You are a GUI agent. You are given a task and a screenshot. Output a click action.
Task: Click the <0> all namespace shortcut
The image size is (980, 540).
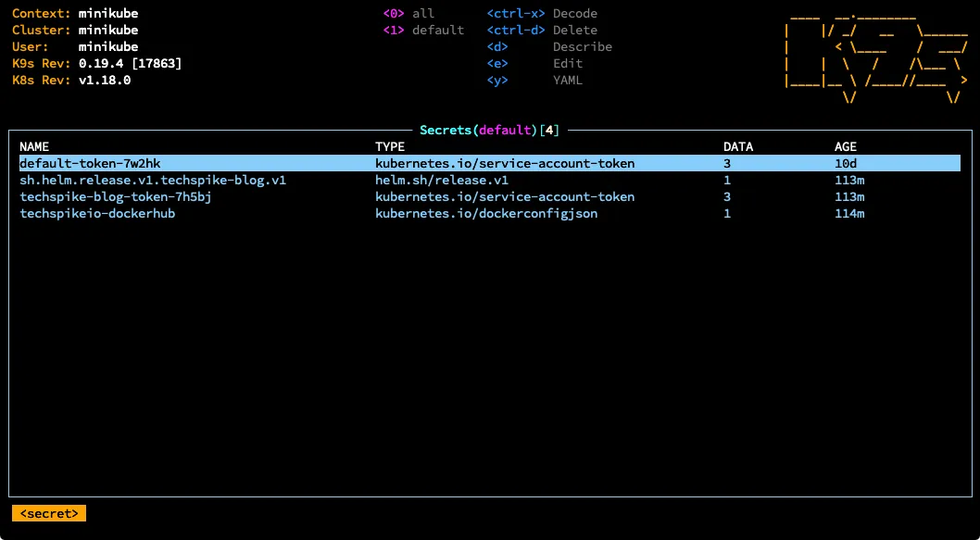[408, 14]
